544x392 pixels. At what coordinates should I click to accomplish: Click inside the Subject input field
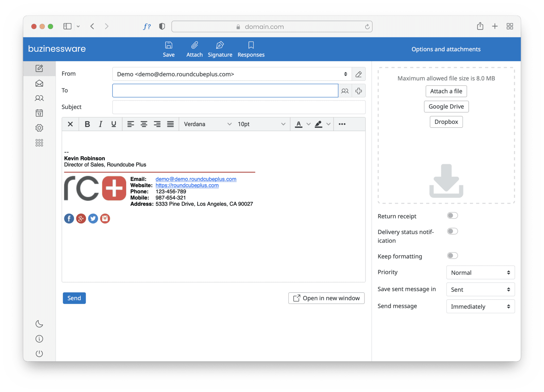pyautogui.click(x=238, y=107)
